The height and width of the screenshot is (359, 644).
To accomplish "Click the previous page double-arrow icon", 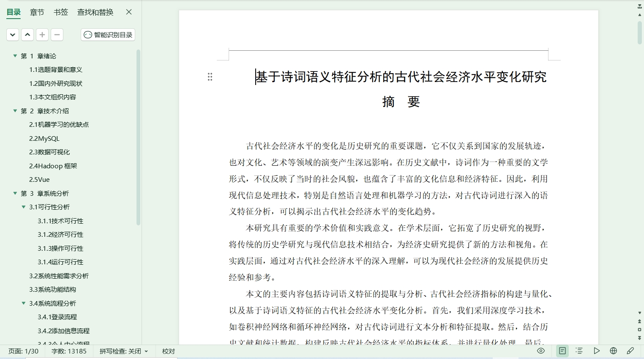I will (640, 321).
